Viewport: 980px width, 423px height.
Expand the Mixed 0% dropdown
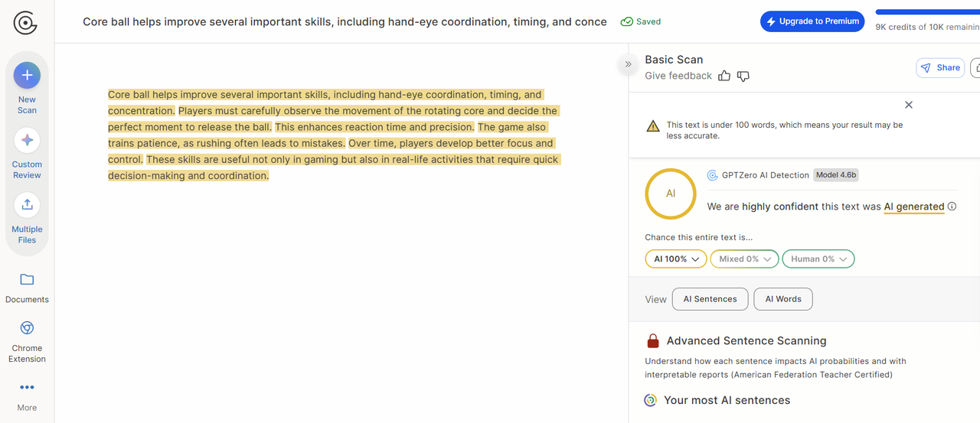[744, 259]
